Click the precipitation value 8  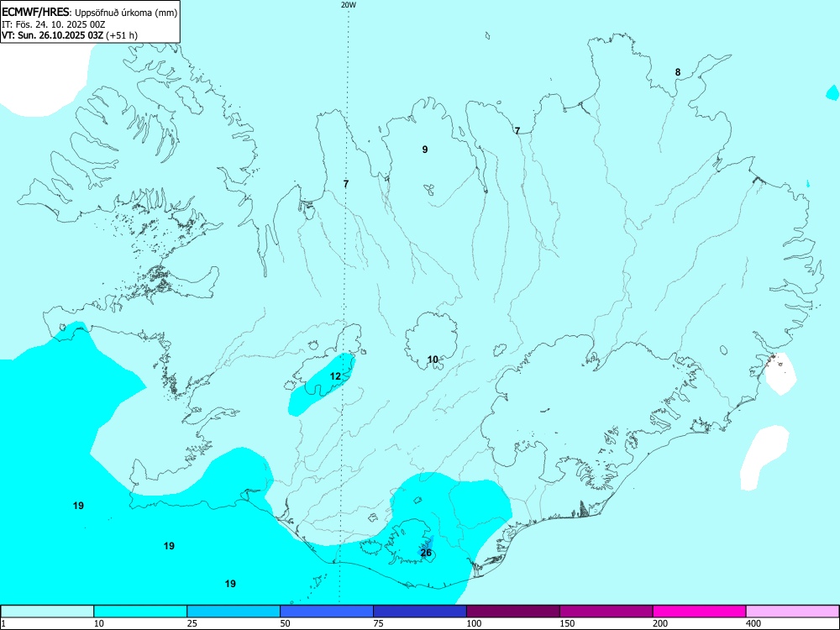coord(678,71)
